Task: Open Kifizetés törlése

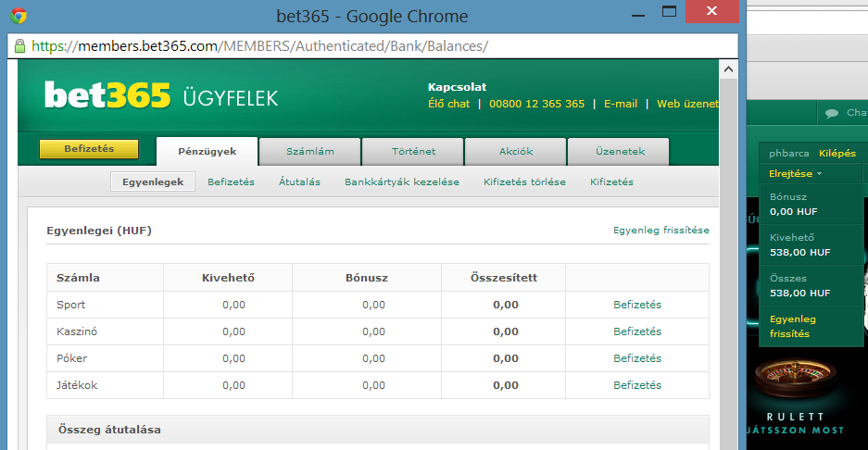Action: click(525, 181)
